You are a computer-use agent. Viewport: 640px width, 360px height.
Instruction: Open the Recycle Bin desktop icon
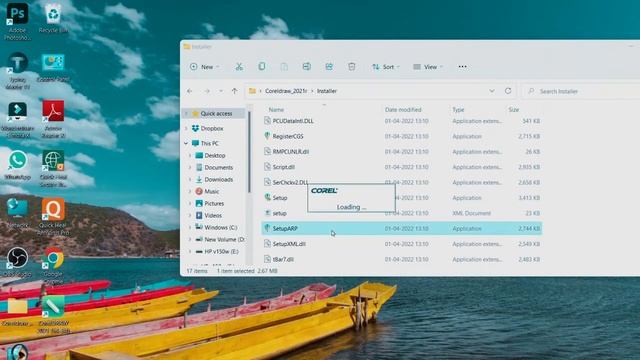[53, 19]
